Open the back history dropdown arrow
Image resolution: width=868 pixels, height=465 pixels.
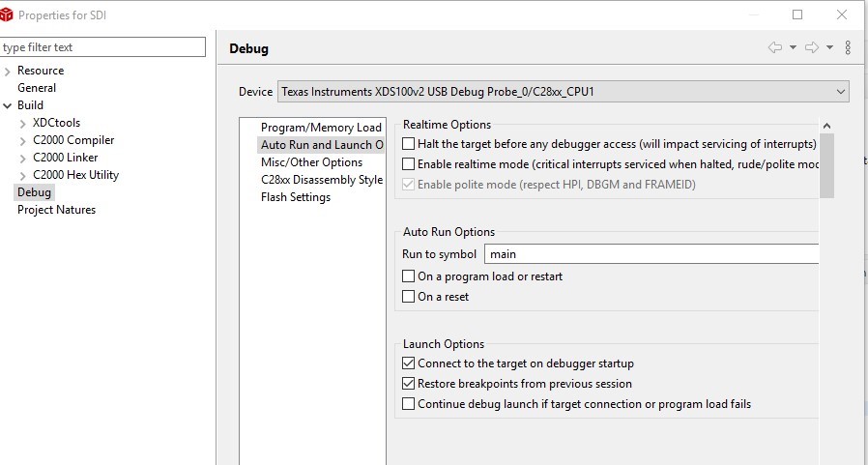pyautogui.click(x=793, y=47)
